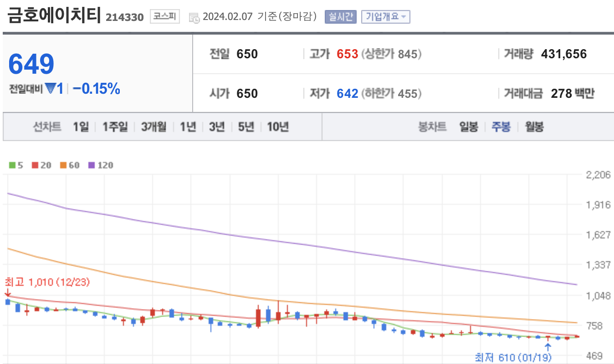Click the calendar icon beside 2024.02.07

194,18
